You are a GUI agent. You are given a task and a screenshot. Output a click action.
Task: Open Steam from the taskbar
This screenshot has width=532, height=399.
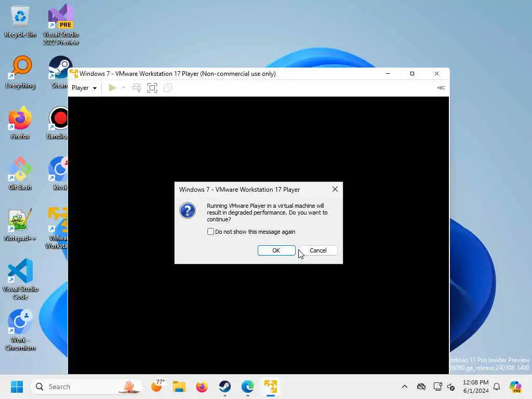[224, 387]
